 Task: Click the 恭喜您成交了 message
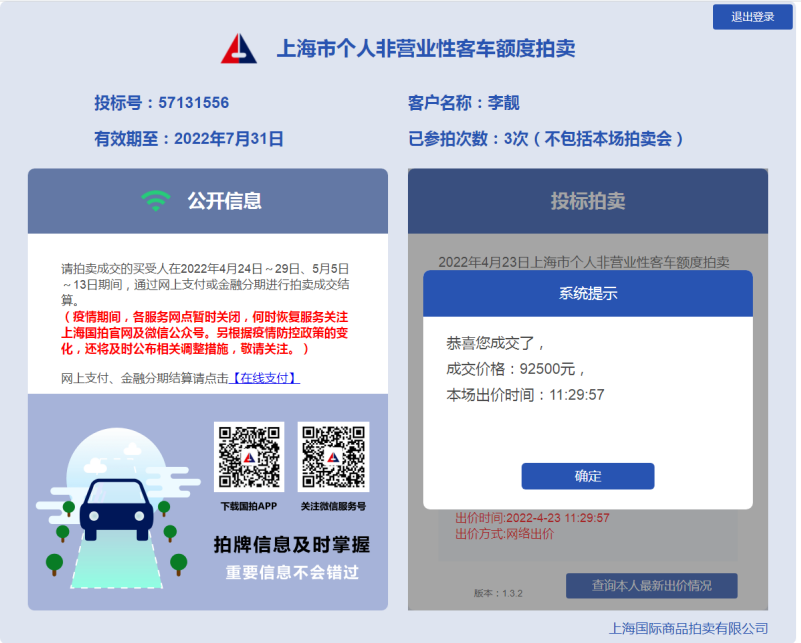[x=495, y=343]
